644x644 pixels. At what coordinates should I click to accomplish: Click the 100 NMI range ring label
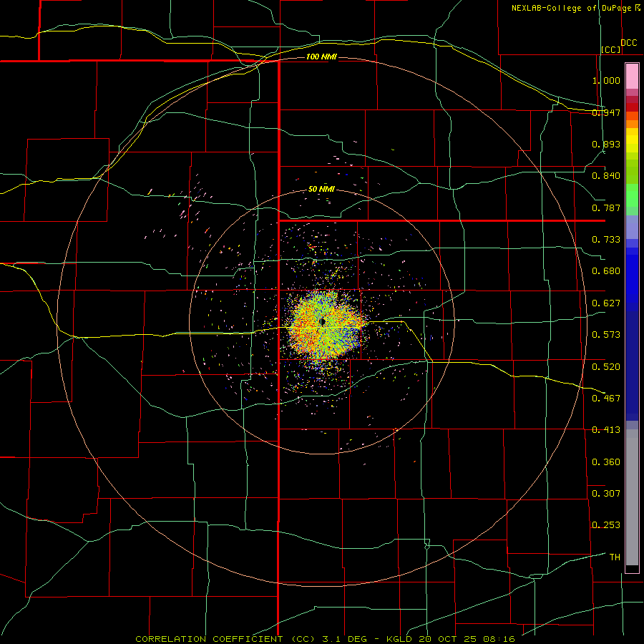[321, 57]
